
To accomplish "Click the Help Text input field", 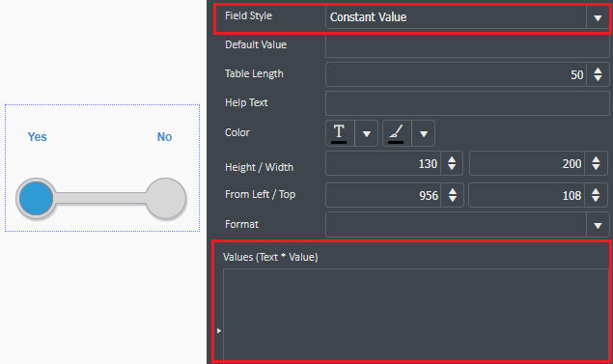I will tap(467, 103).
